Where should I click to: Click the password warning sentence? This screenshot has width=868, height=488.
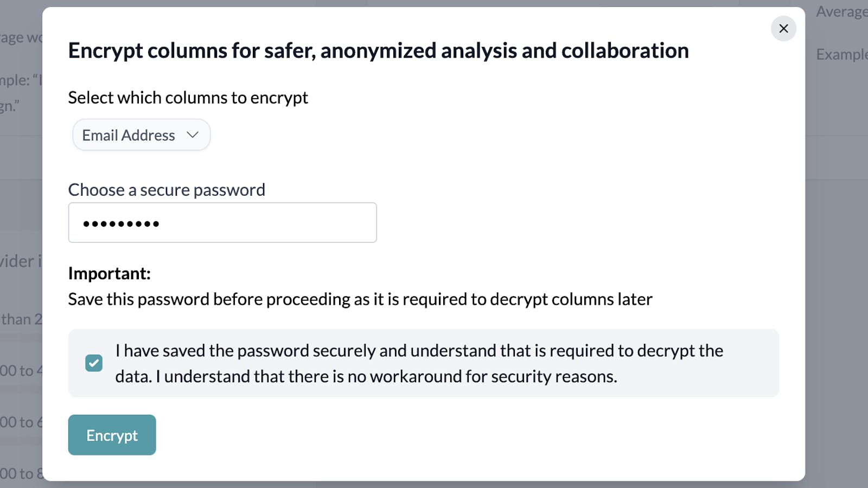click(360, 299)
